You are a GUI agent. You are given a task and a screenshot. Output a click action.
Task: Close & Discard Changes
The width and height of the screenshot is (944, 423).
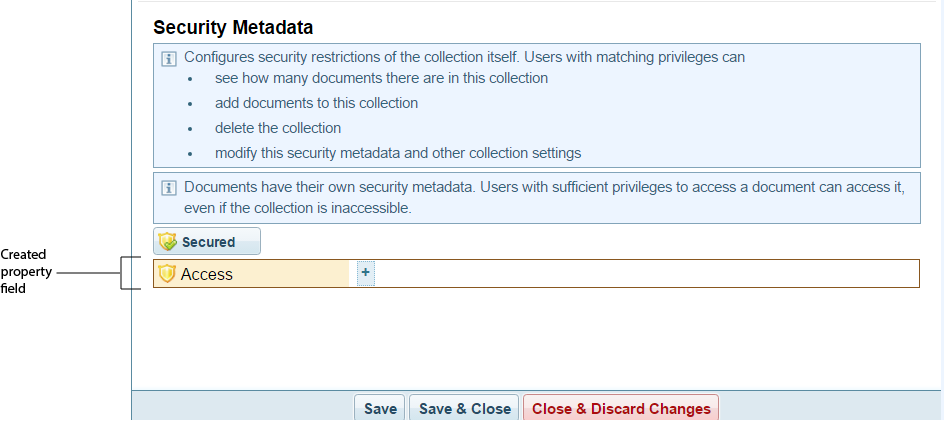[x=621, y=408]
